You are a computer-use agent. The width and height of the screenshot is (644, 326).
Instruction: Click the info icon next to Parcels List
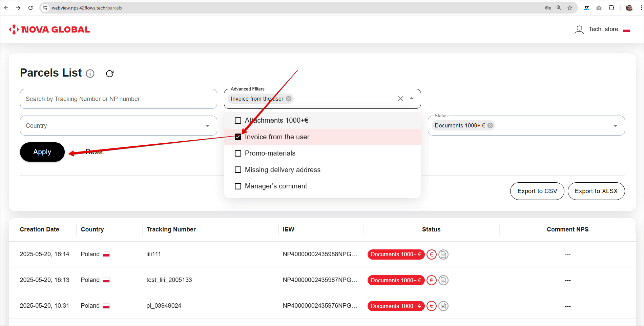pyautogui.click(x=90, y=74)
